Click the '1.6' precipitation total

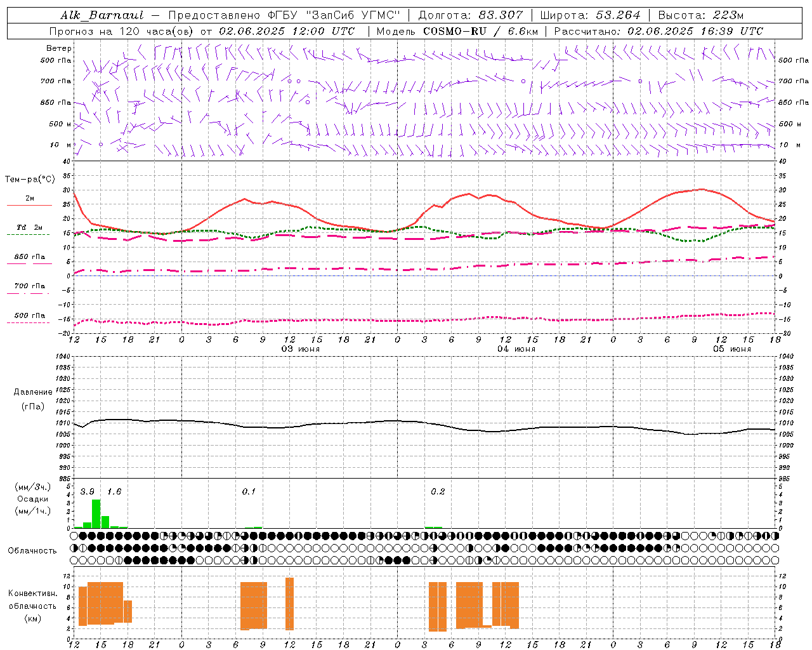point(114,492)
